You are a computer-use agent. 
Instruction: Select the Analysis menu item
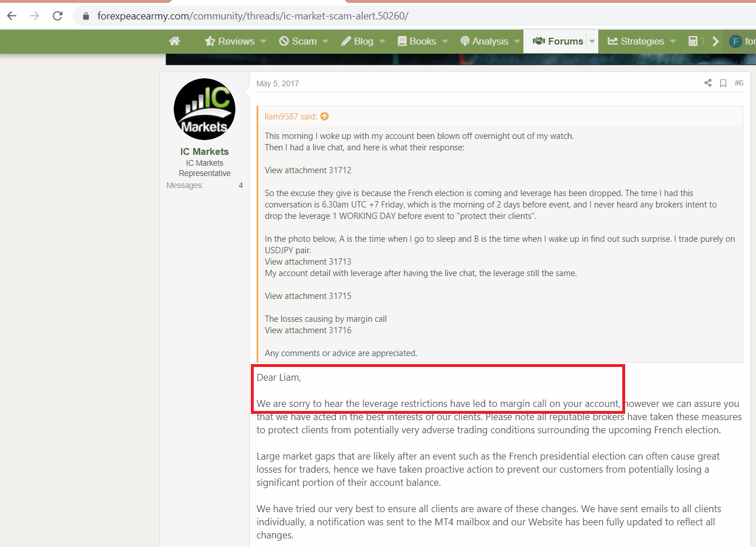tap(485, 41)
